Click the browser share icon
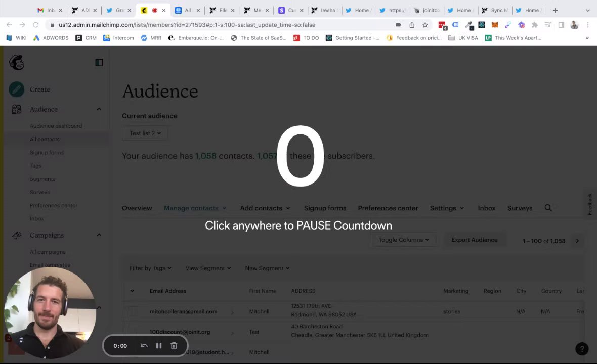 412,25
